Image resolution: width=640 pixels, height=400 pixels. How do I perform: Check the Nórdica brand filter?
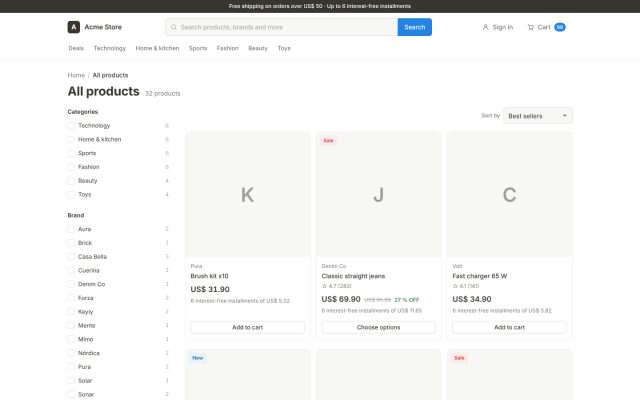click(71, 353)
